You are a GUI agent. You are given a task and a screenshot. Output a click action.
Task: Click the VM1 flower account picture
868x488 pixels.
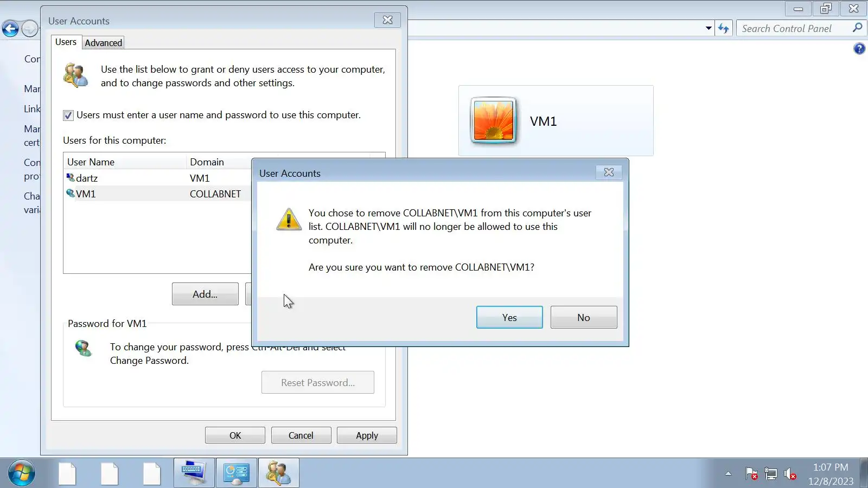[494, 120]
